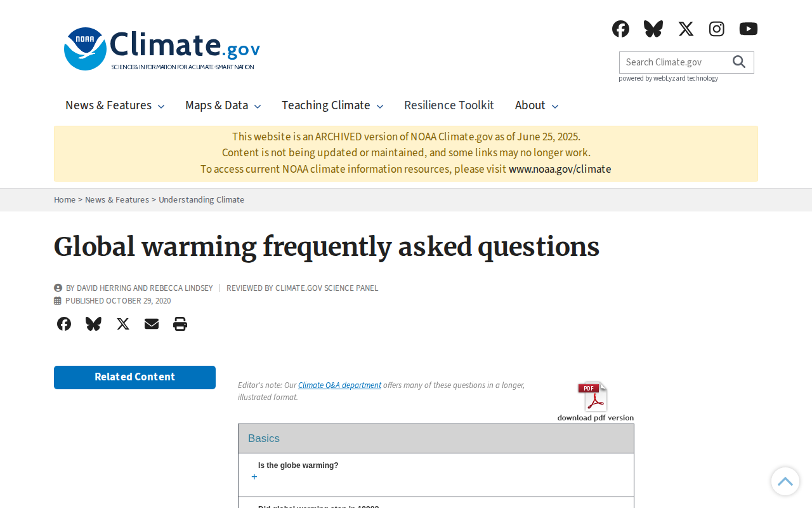This screenshot has height=508, width=812.
Task: Open YouTube icon in header
Action: [x=749, y=29]
